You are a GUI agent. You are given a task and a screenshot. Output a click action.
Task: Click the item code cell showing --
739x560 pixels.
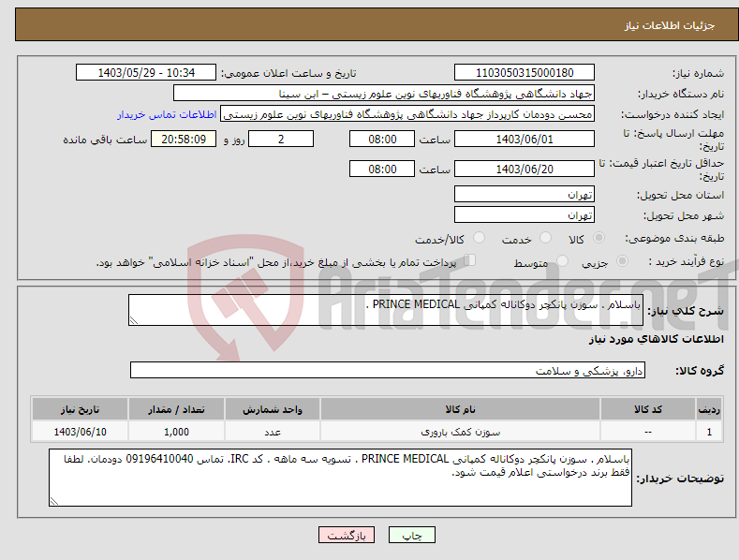(x=647, y=432)
